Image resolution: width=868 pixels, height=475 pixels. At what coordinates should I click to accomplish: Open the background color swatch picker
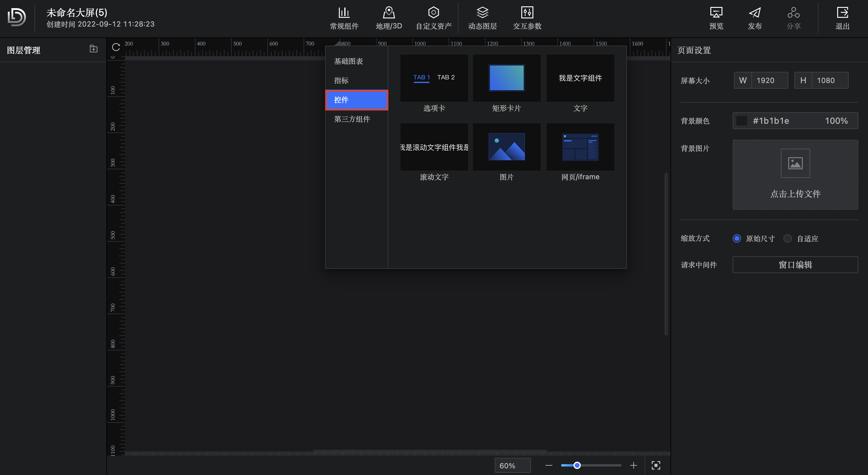(741, 121)
